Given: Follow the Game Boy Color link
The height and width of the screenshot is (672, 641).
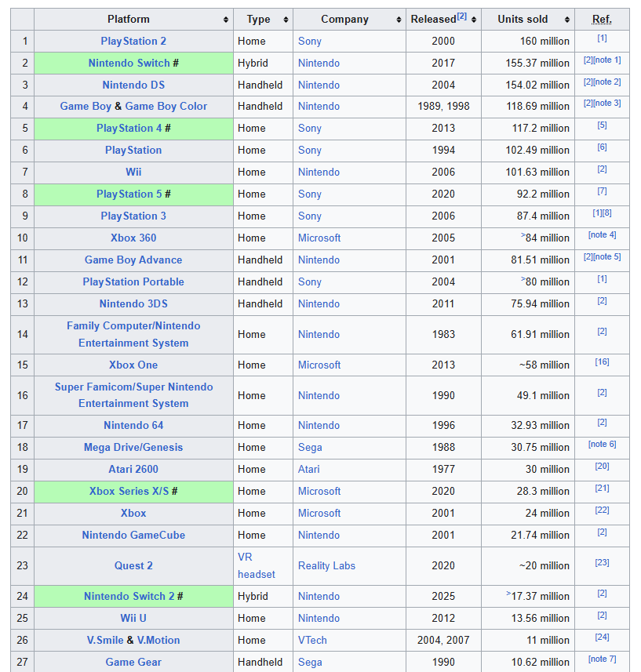Looking at the screenshot, I should tap(166, 107).
